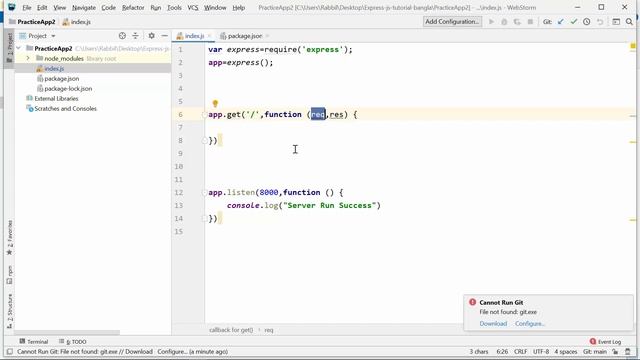Open the File menu
The image size is (640, 360).
point(27,7)
